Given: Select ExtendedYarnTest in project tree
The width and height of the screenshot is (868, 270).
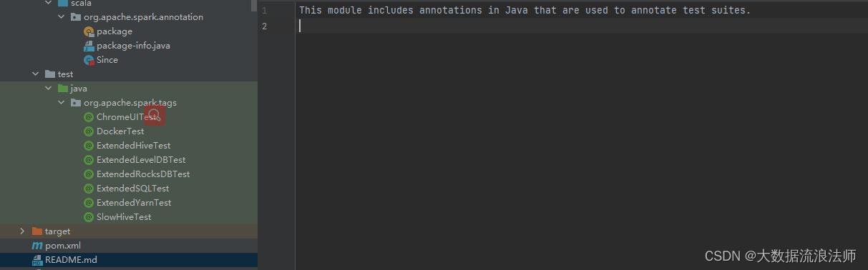Looking at the screenshot, I should point(134,203).
